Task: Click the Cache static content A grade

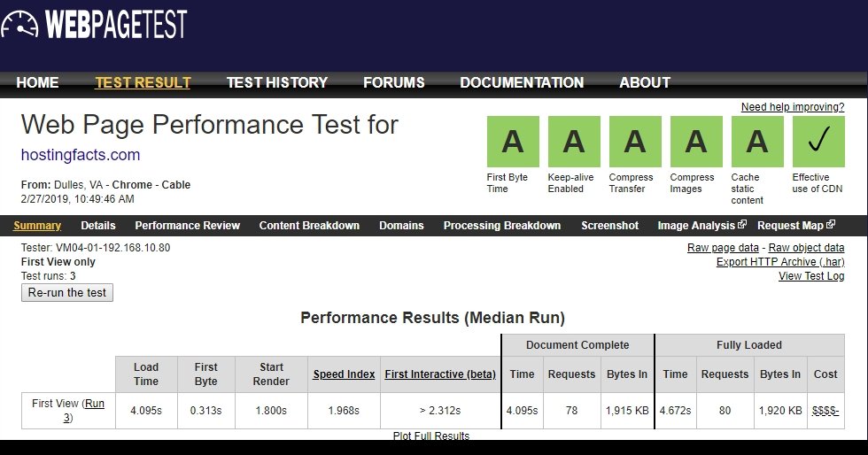Action: (x=757, y=142)
